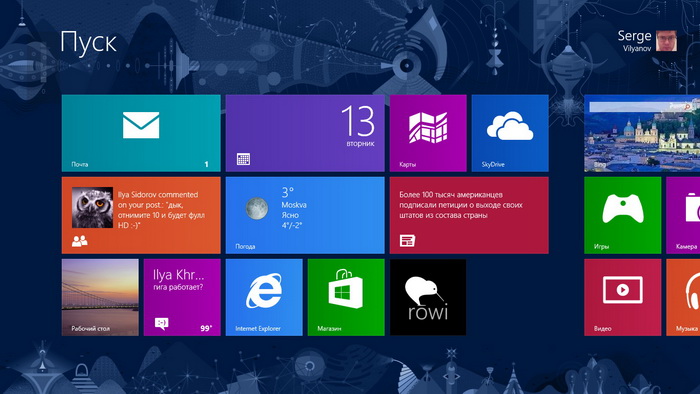The height and width of the screenshot is (394, 700).
Task: Click the unread mail count 1
Action: pos(206,164)
